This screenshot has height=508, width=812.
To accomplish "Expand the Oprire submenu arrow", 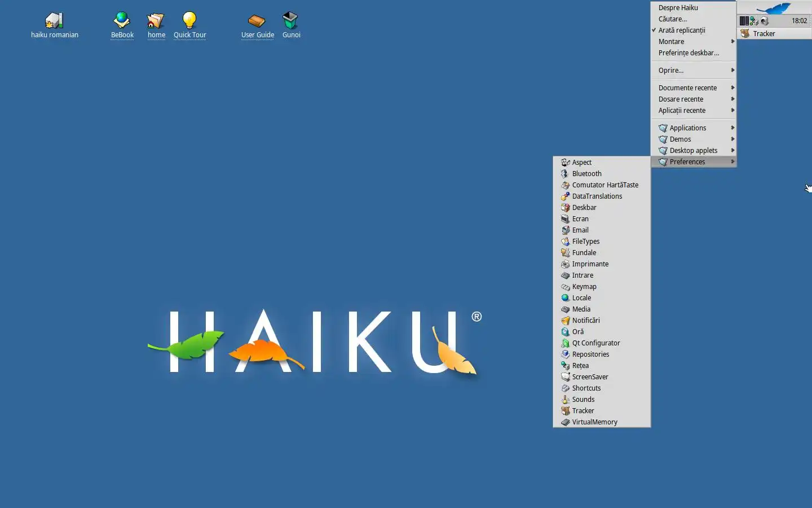I will coord(732,70).
